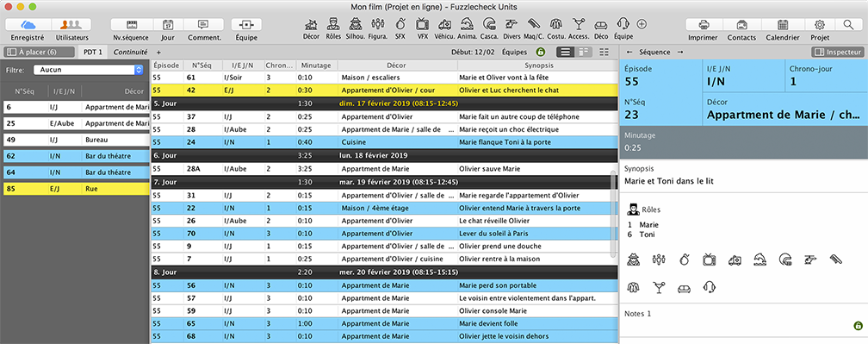Select the Access. cocktail icon in top toolbar
The width and height of the screenshot is (868, 344).
[x=579, y=24]
